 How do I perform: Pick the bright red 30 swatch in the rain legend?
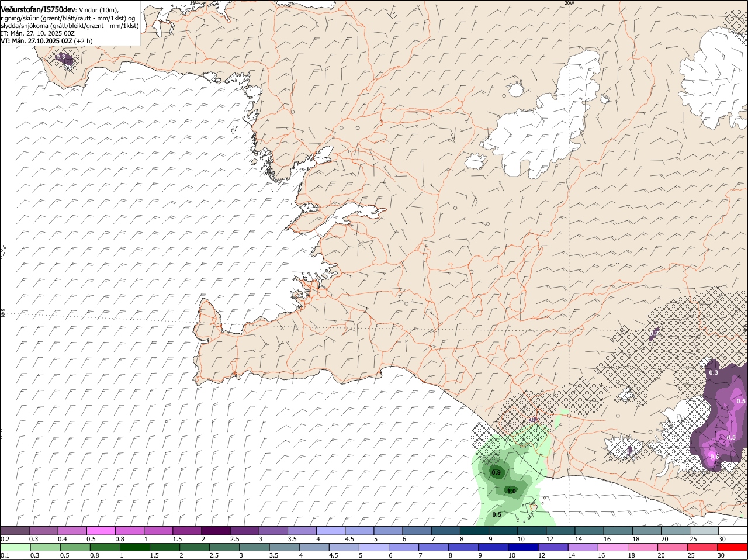click(733, 548)
